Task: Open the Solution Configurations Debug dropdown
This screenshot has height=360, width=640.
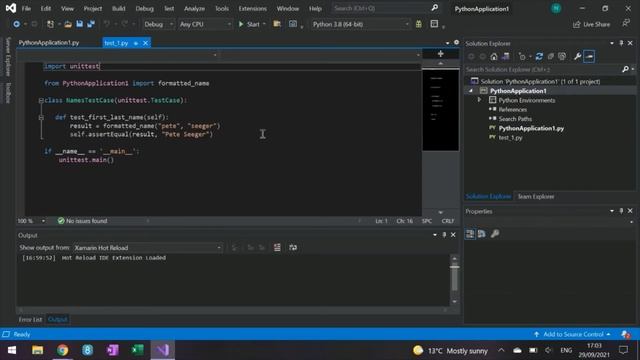Action: tap(158, 24)
